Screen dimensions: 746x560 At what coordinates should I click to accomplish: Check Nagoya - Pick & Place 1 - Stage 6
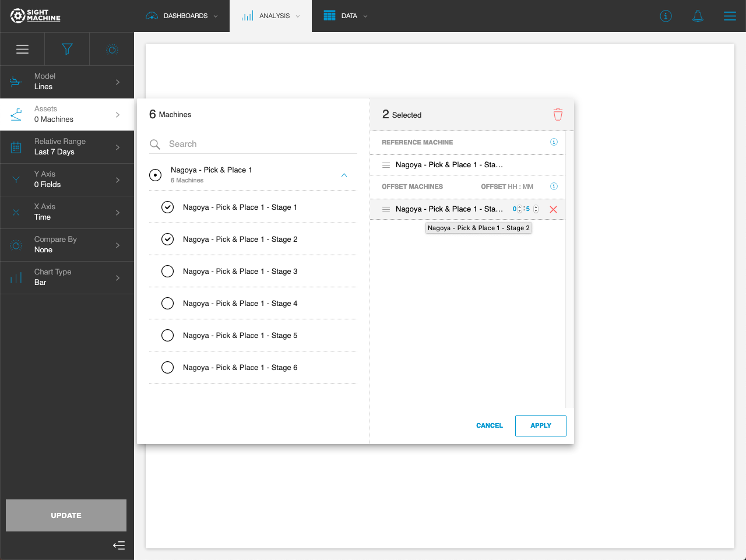(168, 367)
